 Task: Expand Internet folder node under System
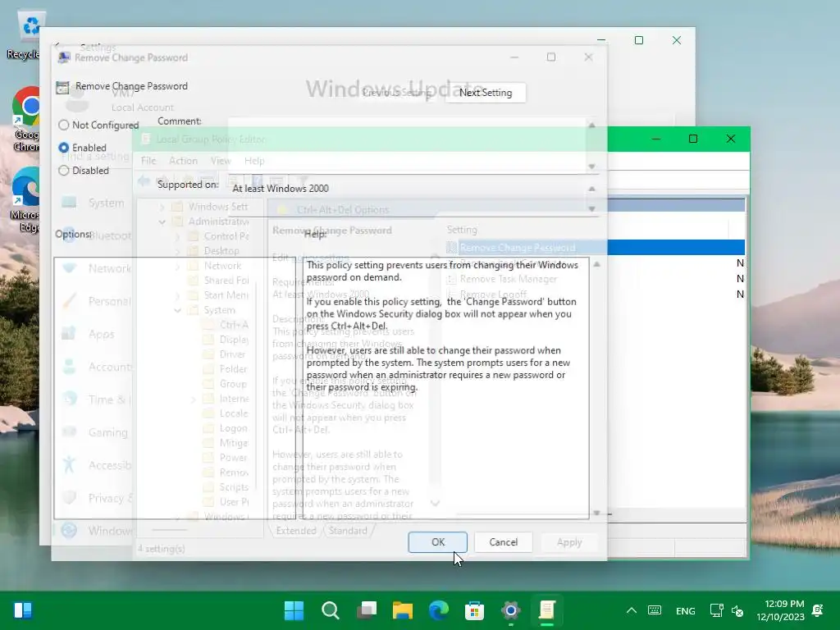click(x=193, y=399)
